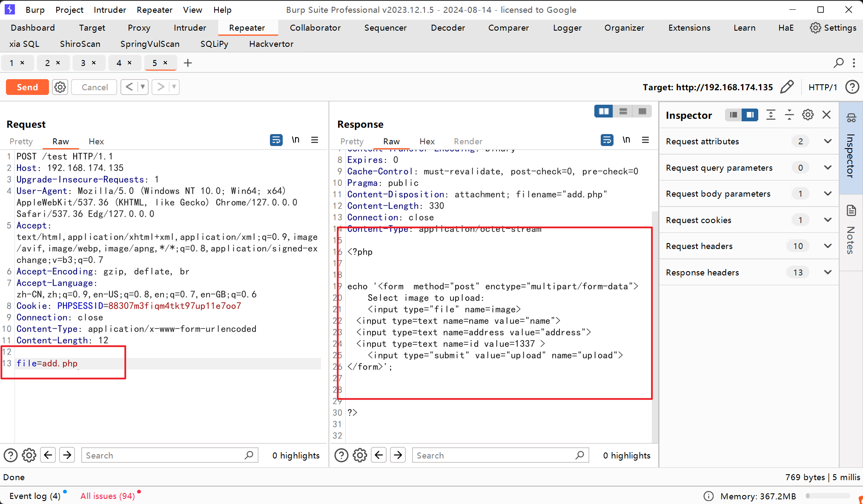Toggle response word wrap icon
Screen dimensions: 863x504
607,140
